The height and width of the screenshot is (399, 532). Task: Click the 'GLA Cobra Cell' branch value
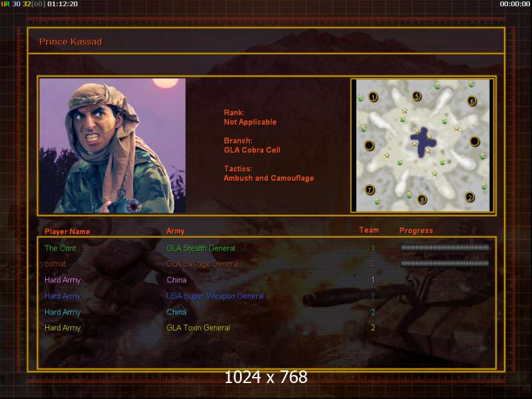252,150
